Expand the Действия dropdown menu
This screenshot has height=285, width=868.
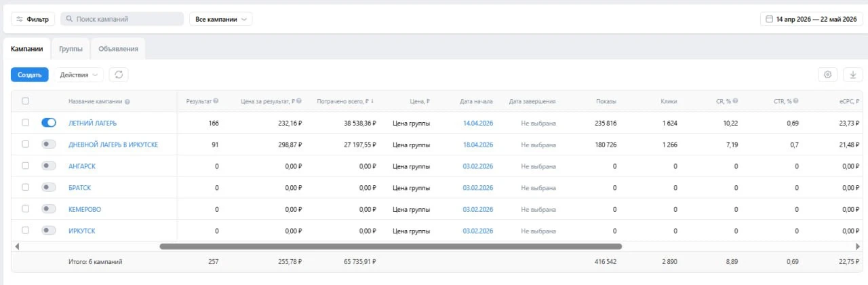point(81,75)
